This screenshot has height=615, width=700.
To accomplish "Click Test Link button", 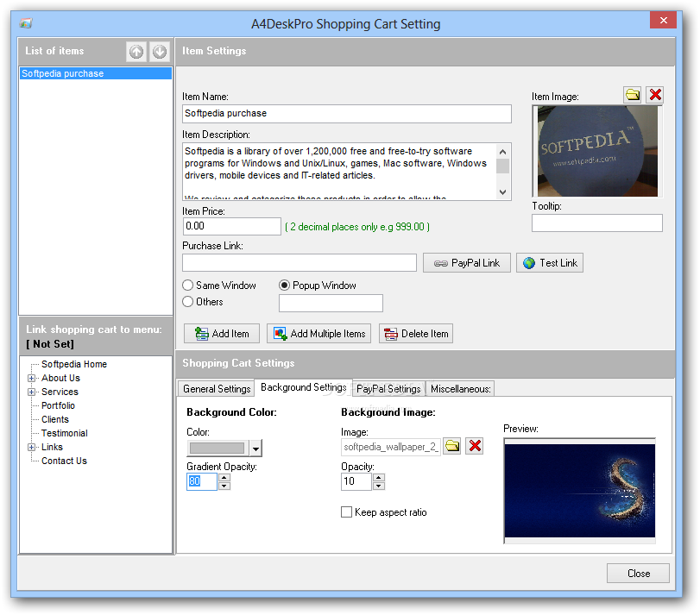I will pos(550,263).
